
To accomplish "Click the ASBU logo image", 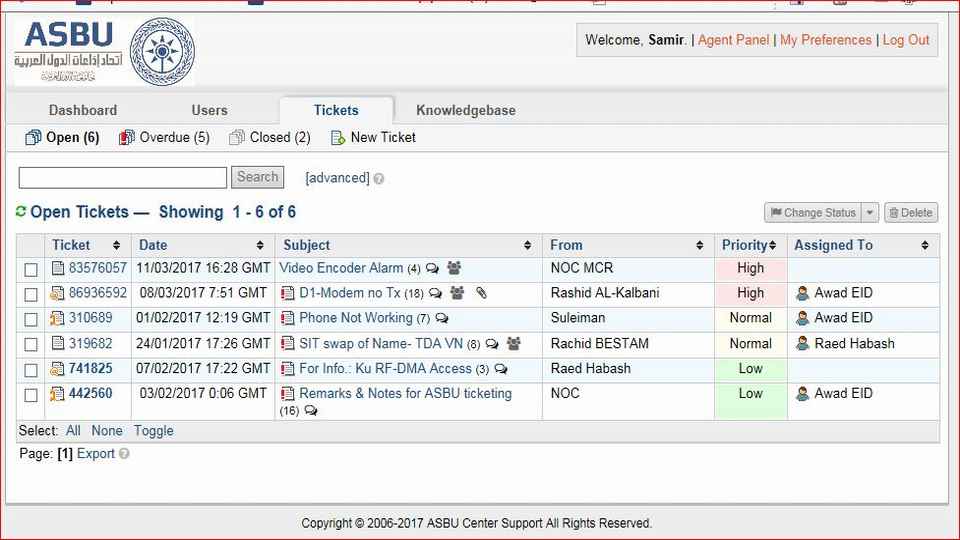I will (x=104, y=51).
